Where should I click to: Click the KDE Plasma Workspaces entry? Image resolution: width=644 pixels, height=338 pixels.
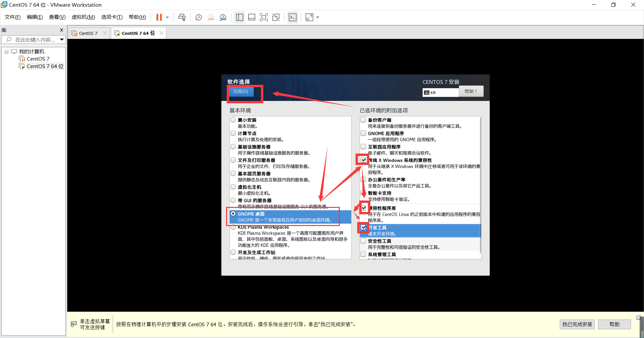tap(290, 236)
